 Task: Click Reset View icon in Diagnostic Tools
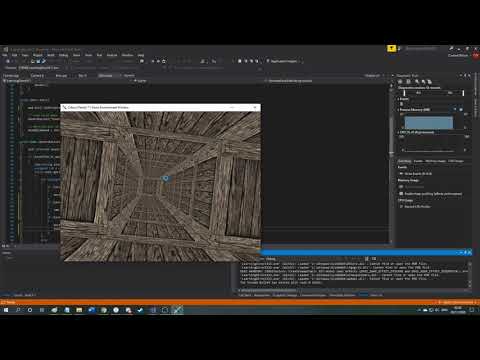[x=430, y=82]
